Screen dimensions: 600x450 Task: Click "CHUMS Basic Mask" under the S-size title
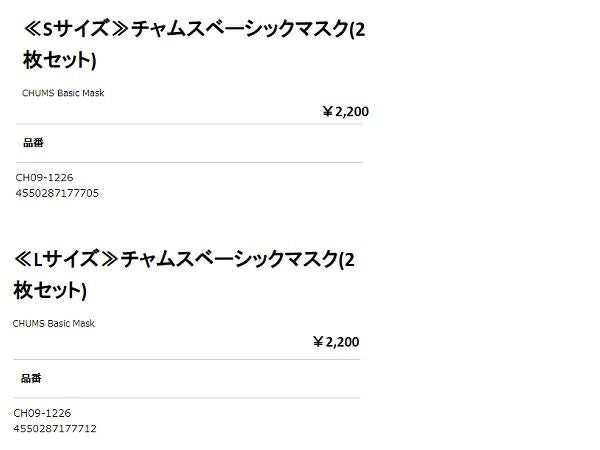(63, 93)
